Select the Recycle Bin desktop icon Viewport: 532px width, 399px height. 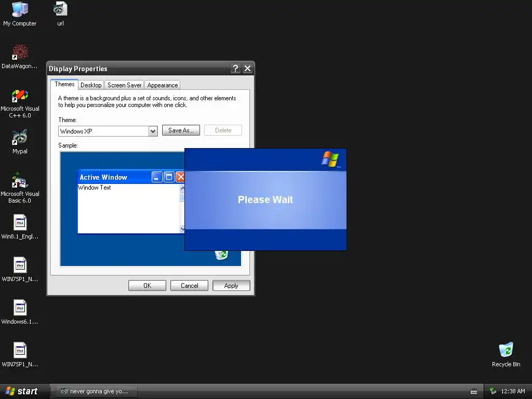point(506,354)
